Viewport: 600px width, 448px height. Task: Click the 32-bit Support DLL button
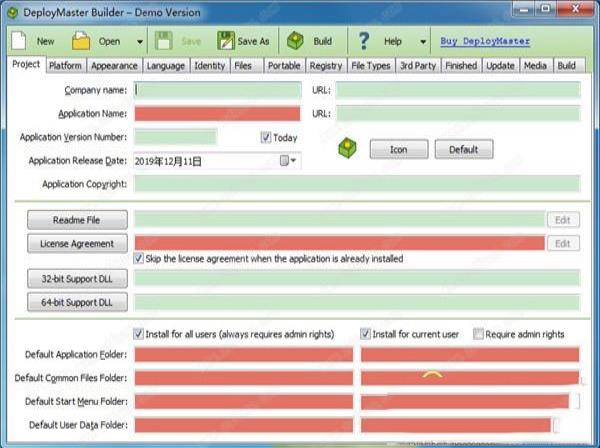coord(77,279)
